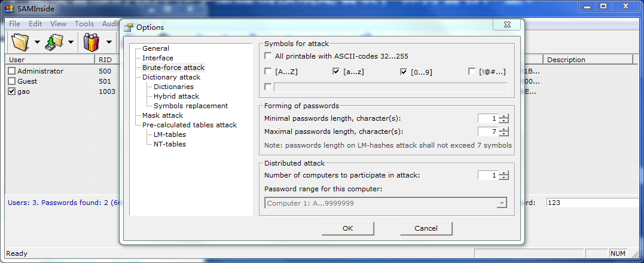Screen dimensions: 644x263
Task: Click the Options dialog title icon
Action: 129,27
